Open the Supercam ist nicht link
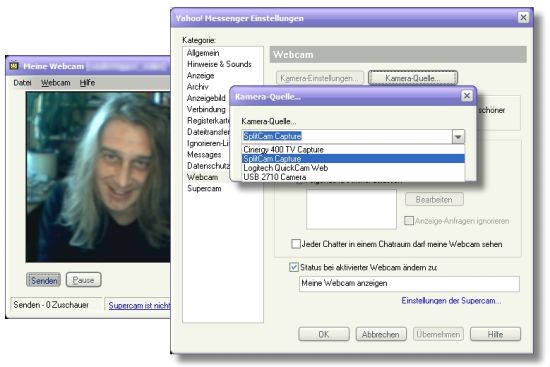The image size is (550, 367). (x=139, y=305)
